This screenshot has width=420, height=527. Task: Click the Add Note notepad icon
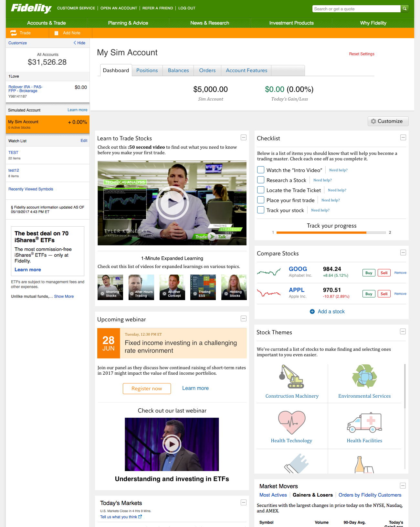(56, 33)
